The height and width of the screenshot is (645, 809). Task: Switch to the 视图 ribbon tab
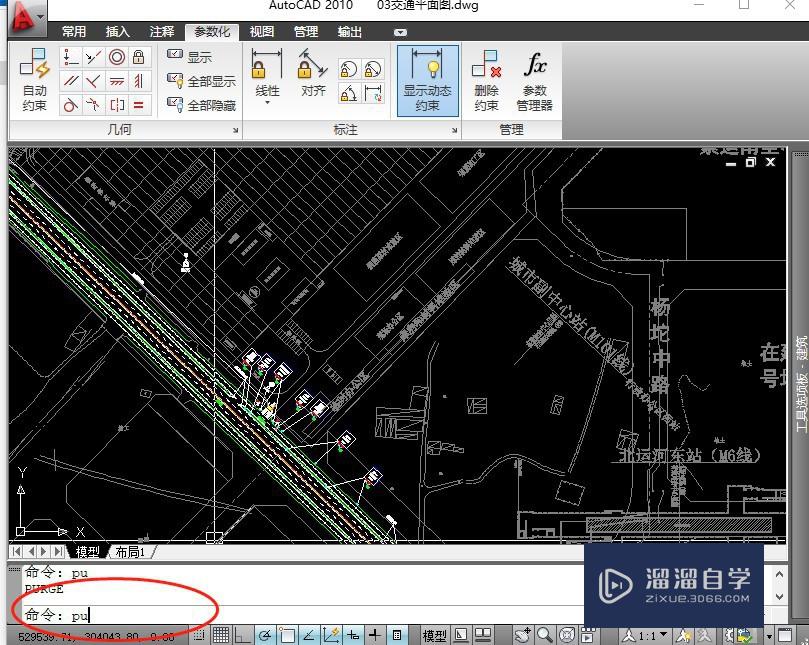(262, 31)
